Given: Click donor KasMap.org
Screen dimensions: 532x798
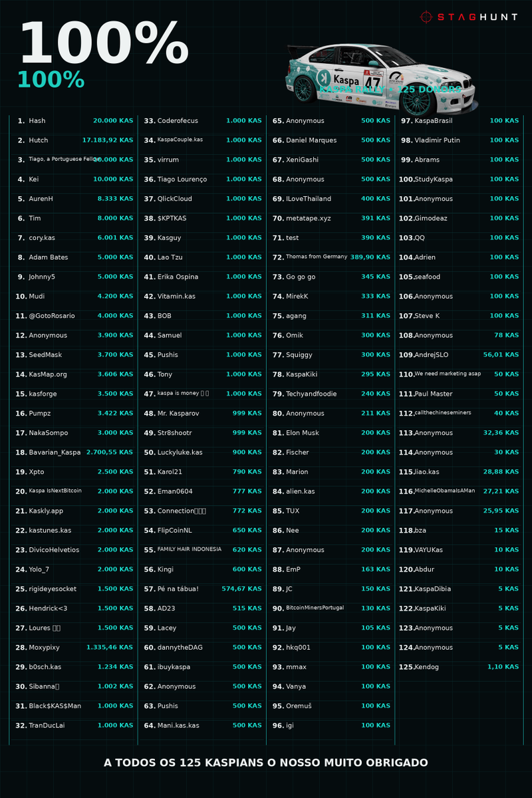Looking at the screenshot, I should coord(48,374).
